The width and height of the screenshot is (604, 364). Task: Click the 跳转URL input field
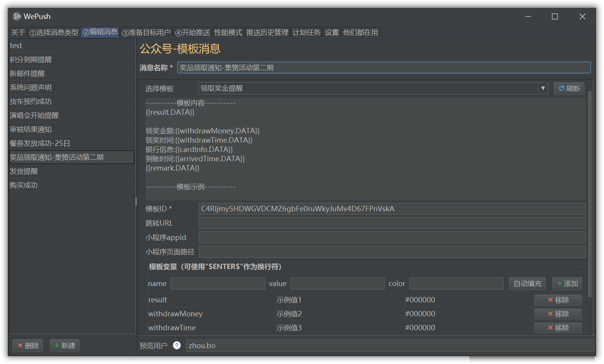392,223
